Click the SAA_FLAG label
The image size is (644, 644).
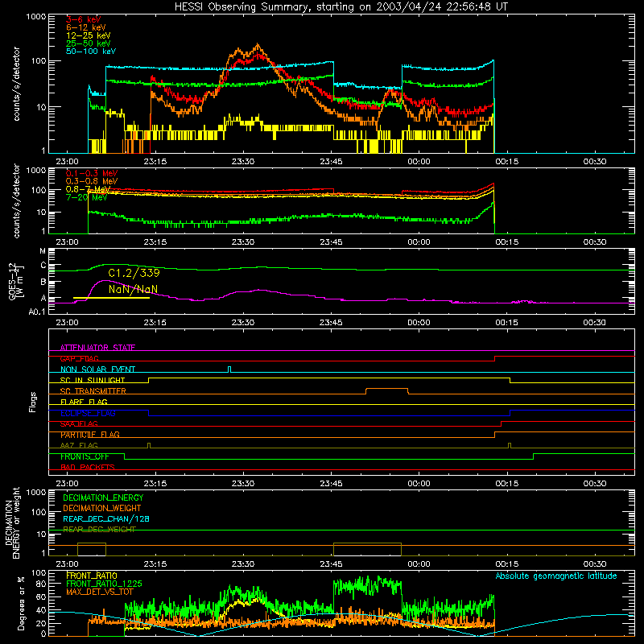click(x=79, y=424)
